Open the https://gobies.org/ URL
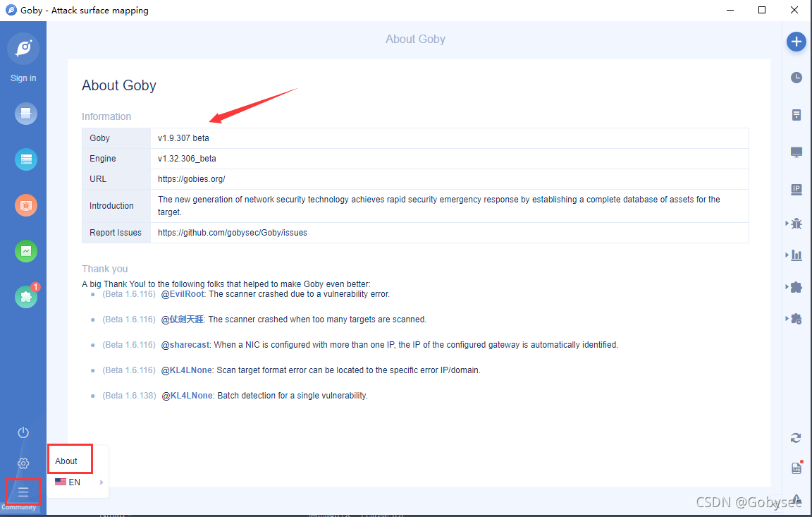 pyautogui.click(x=192, y=179)
